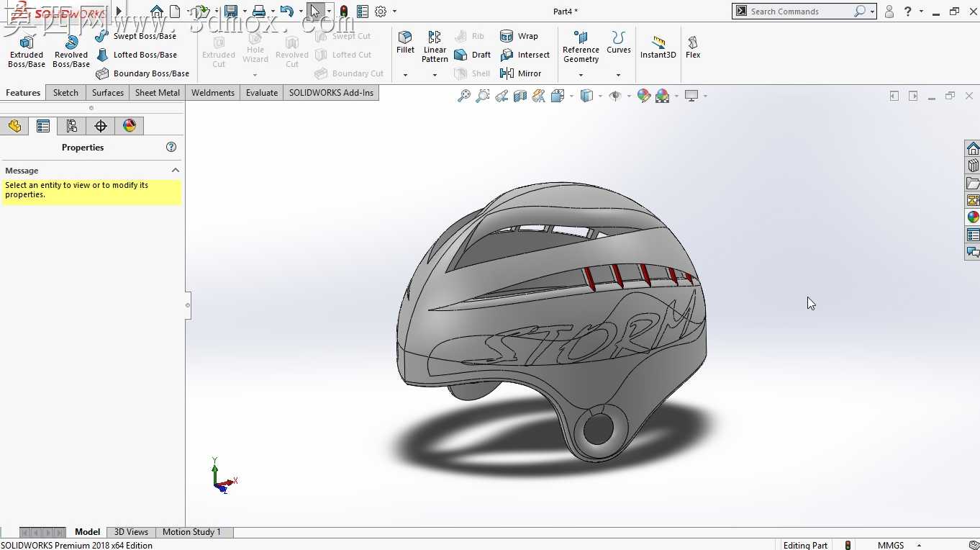Open the DimXpertManager tab
980x550 pixels.
[x=101, y=126]
